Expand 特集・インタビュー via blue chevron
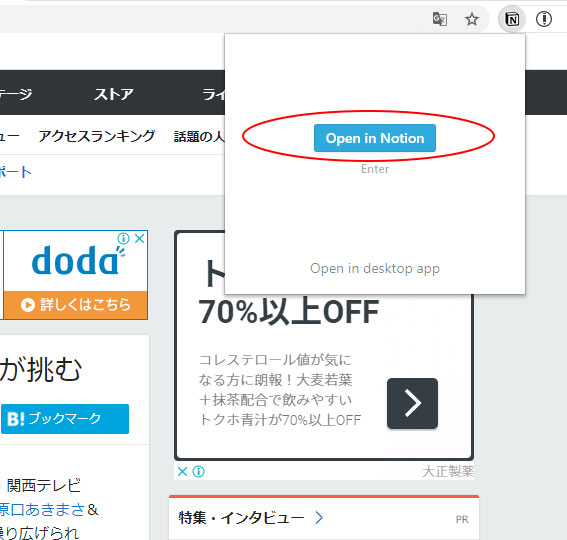 pyautogui.click(x=319, y=518)
